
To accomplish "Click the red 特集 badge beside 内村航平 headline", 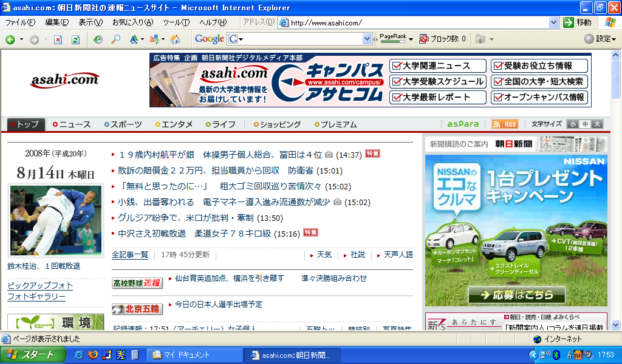I will coord(372,153).
